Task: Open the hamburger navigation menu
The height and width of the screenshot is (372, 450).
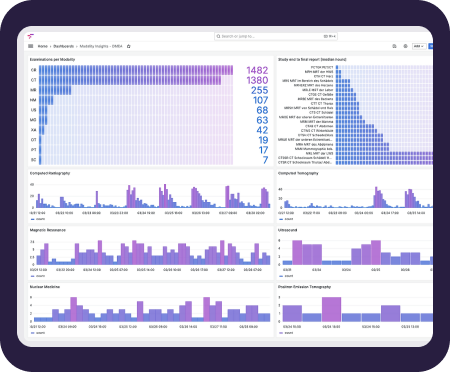Action: point(31,46)
